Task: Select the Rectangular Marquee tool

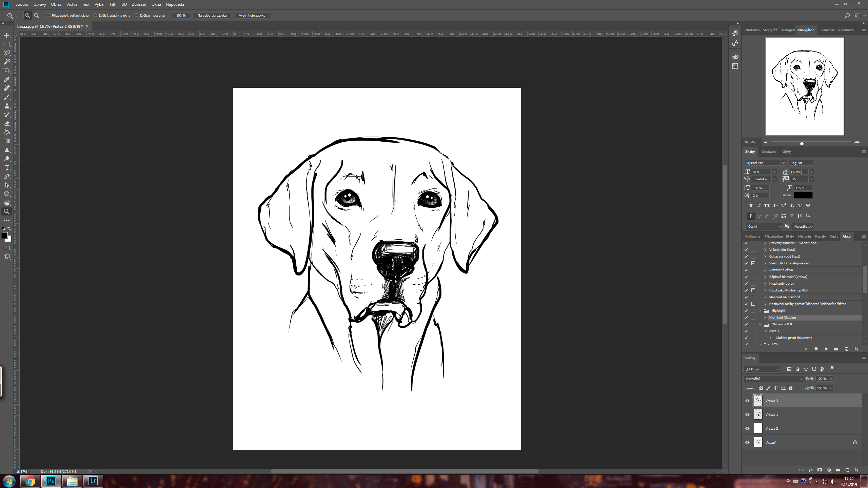Action: coord(7,44)
